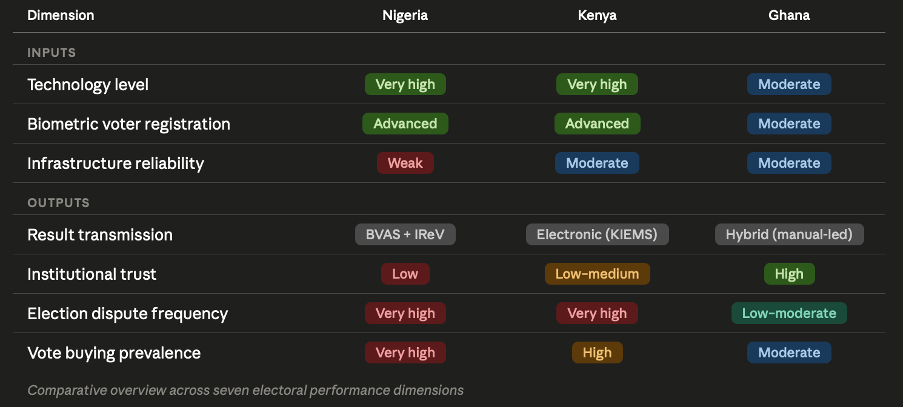Select the Election dispute frequency row label
904x408 pixels.
coord(127,313)
